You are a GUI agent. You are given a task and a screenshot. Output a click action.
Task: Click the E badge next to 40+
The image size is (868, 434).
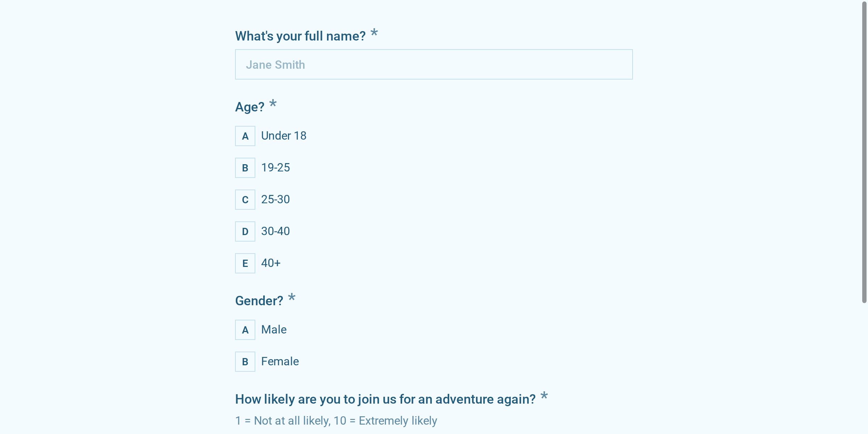[245, 263]
